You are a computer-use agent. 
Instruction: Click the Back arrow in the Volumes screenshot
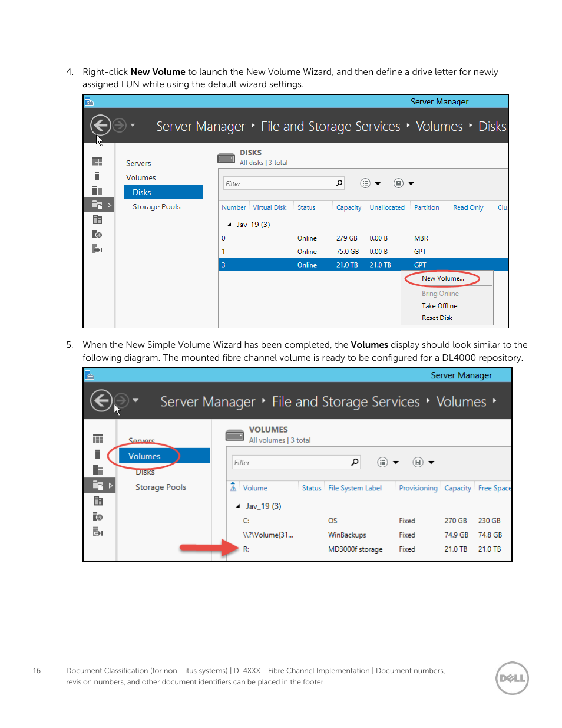[101, 400]
